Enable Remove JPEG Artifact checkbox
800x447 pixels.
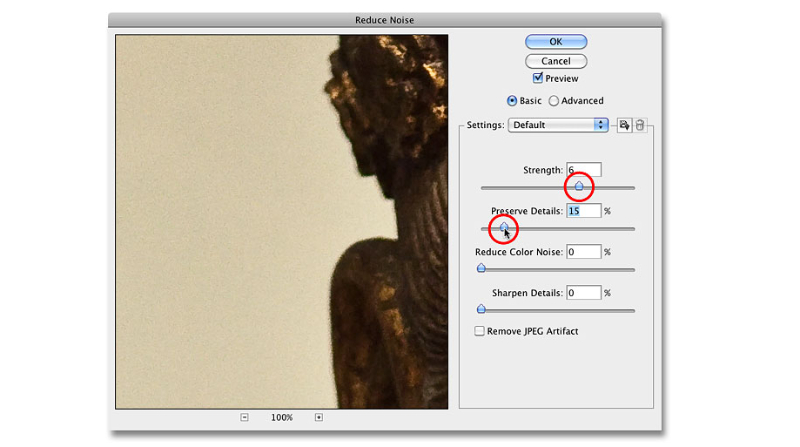(479, 331)
